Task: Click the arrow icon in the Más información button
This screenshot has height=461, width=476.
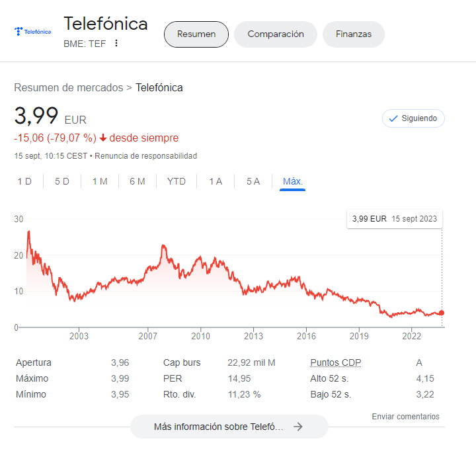Action: 298,427
